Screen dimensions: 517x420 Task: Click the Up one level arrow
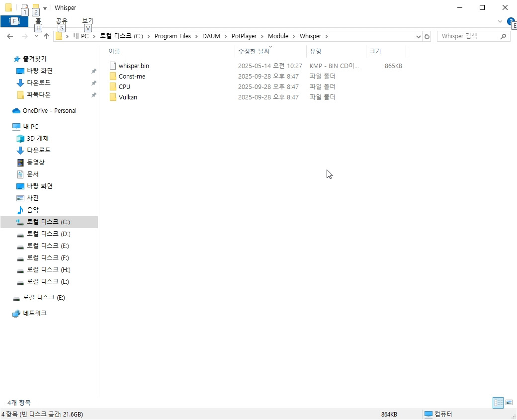(x=47, y=36)
